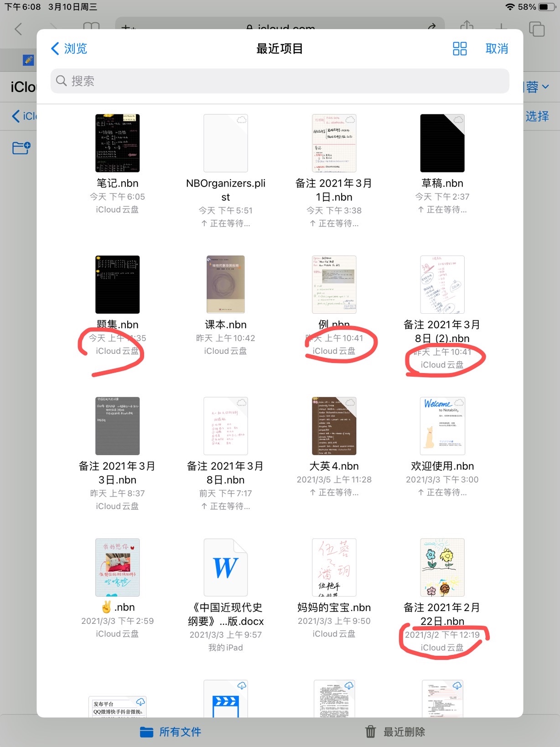This screenshot has width=560, height=747.
Task: Tap the 选择 button behind the dialog
Action: point(537,116)
